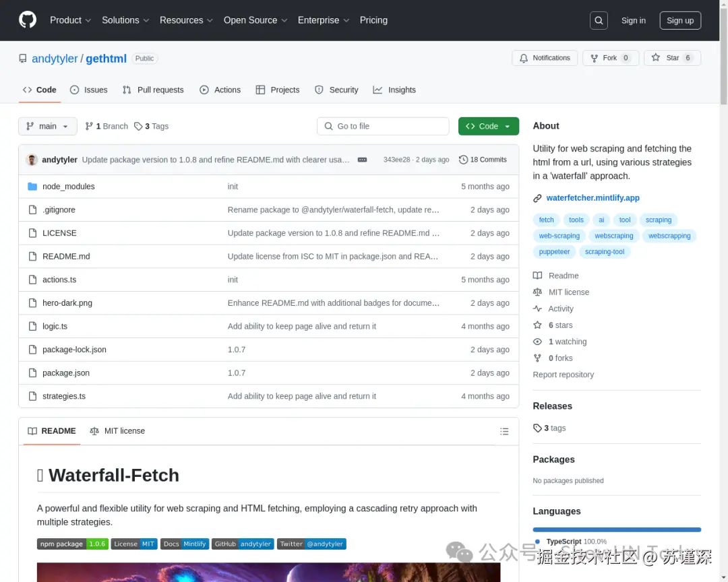Open the package-lock.json file

pos(74,350)
